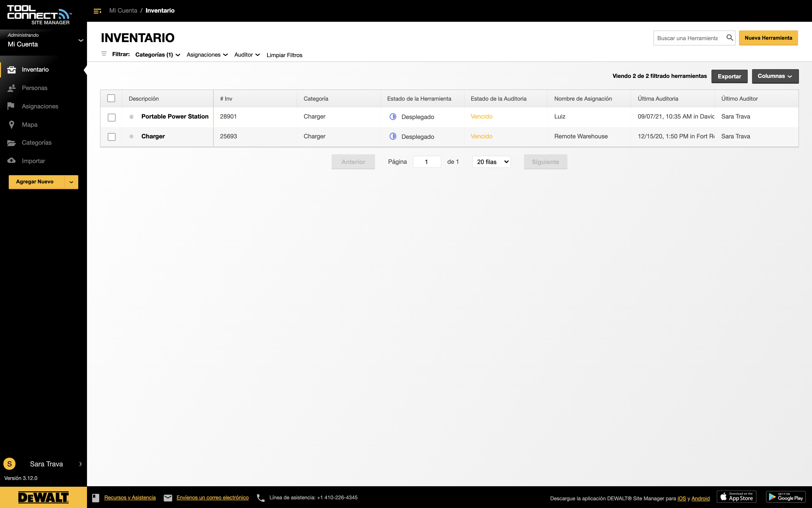Click the Personas people icon
This screenshot has width=812, height=508.
12,88
